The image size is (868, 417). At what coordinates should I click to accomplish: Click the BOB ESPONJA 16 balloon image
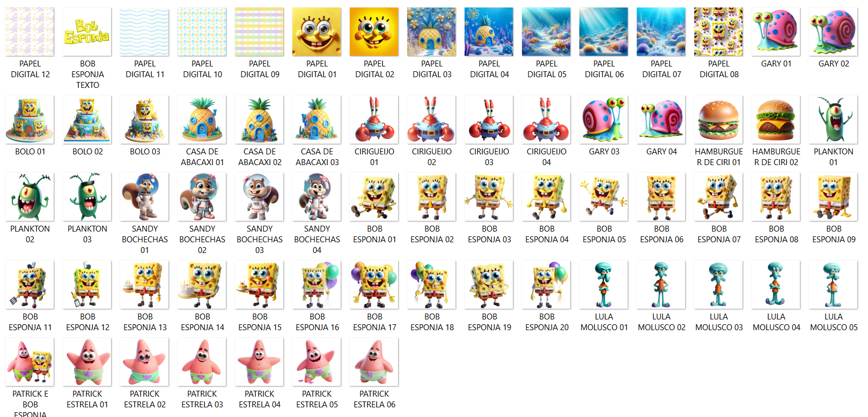tap(317, 285)
